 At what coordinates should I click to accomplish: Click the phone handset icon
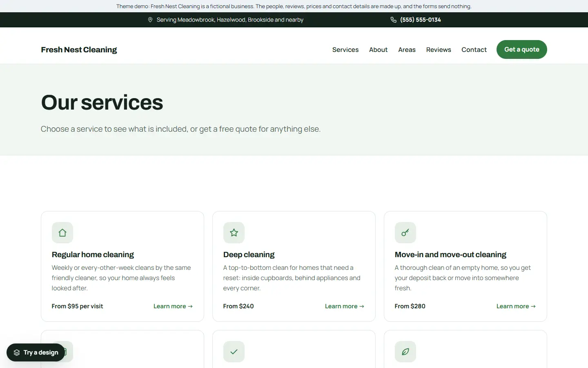pos(394,20)
